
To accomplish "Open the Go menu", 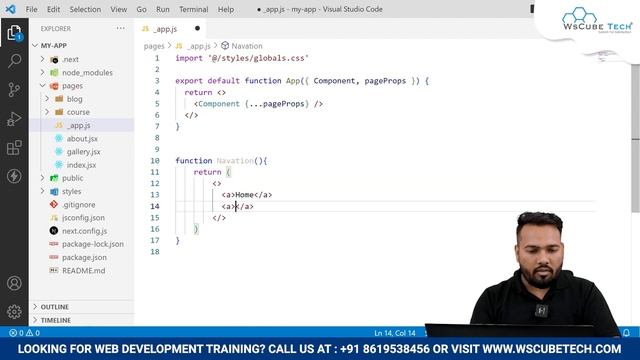I will click(142, 9).
